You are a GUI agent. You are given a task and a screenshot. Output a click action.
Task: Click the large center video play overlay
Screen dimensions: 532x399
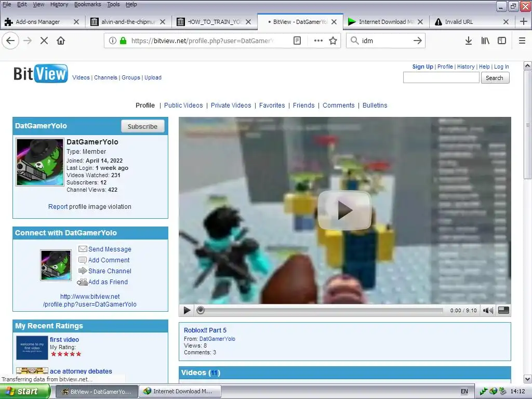344,210
